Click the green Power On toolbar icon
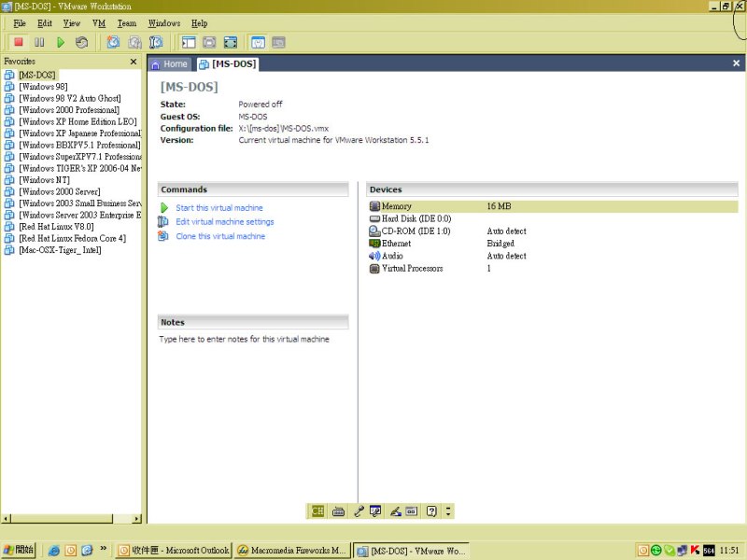Viewport: 747px width, 560px height. click(61, 42)
